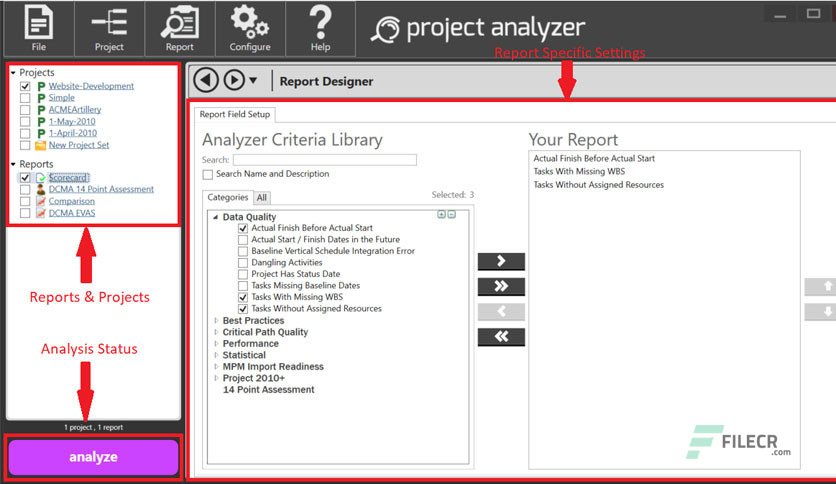Uncheck the Website-Development project checkbox

tap(25, 86)
